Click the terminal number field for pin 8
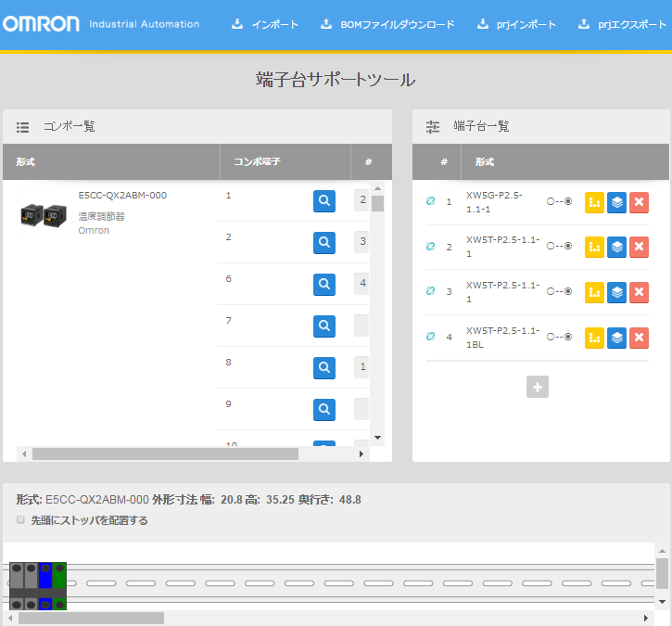 [361, 366]
